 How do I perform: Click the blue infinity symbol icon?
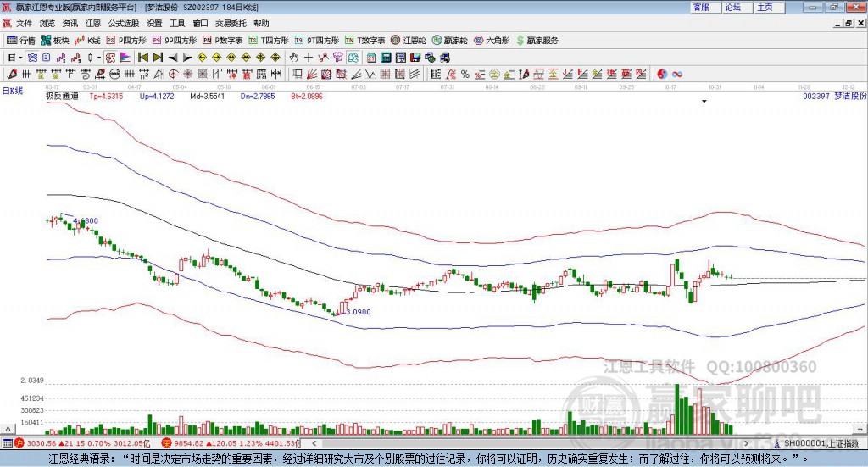[677, 74]
